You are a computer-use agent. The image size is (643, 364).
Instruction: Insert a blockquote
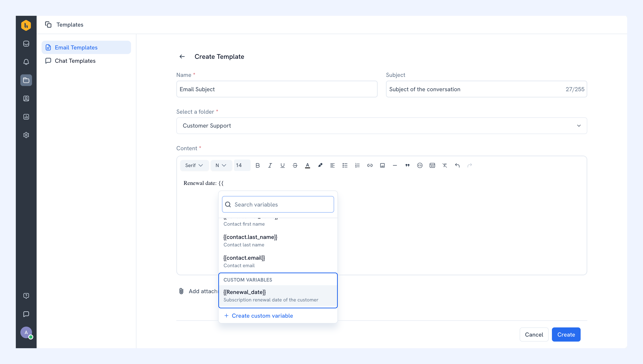point(407,165)
